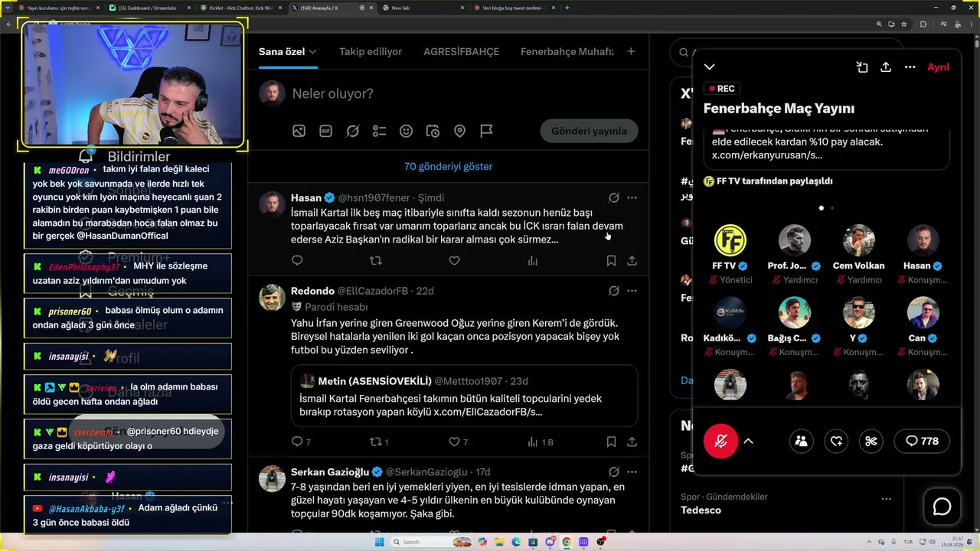Viewport: 980px width, 551px height.
Task: Repost Hasan's İsmail Kartal post
Action: pyautogui.click(x=375, y=261)
